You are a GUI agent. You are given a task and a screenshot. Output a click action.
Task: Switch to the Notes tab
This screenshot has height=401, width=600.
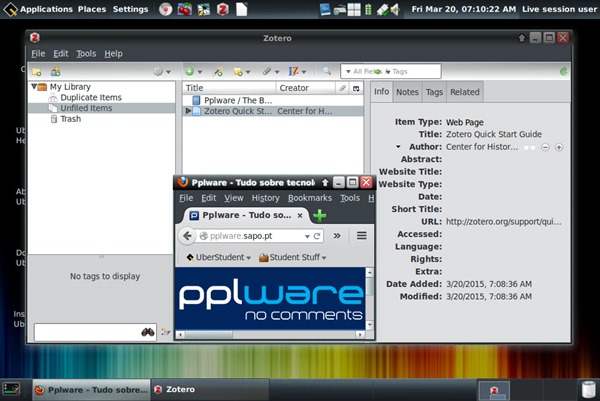tap(407, 92)
